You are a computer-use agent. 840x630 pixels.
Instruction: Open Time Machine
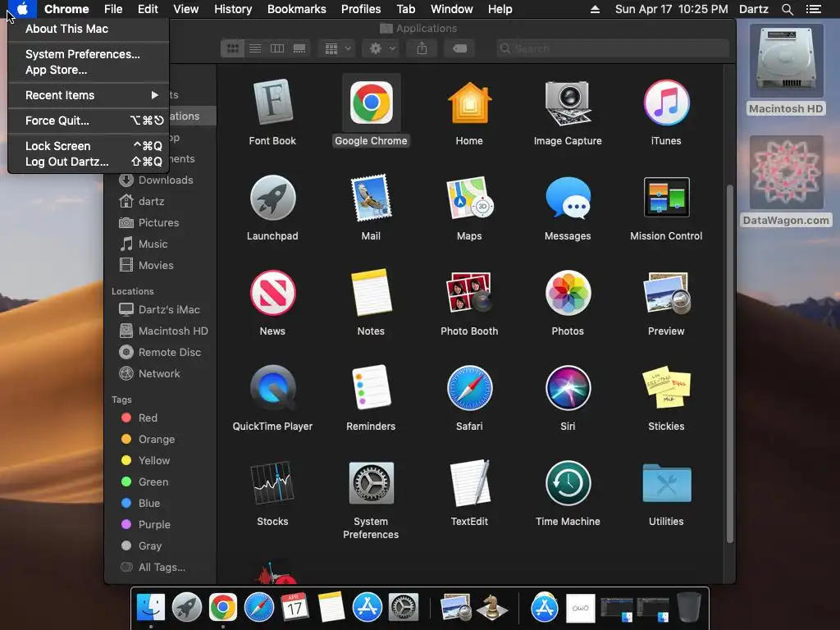568,483
